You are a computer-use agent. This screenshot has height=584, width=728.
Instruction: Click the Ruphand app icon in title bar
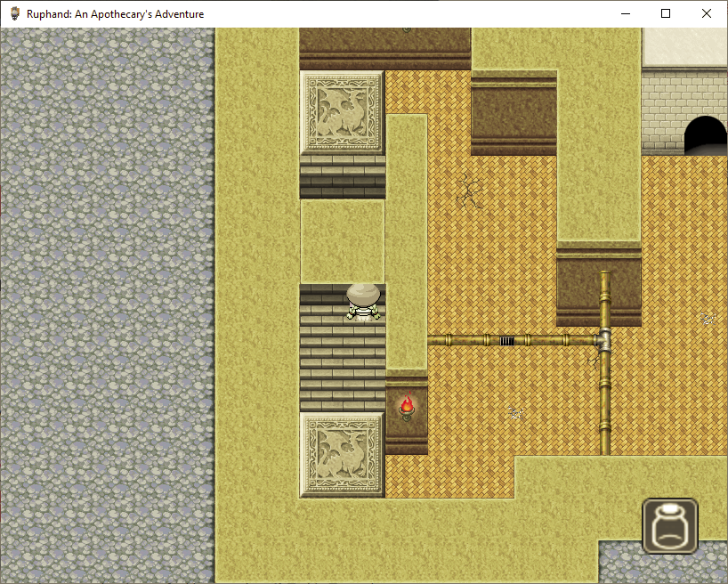point(15,14)
